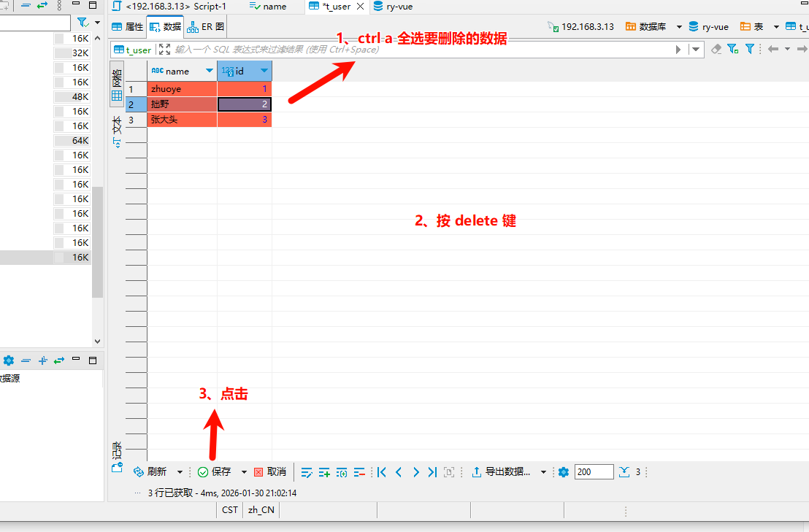Apply filter with the play triangle icon
Image resolution: width=809 pixels, height=532 pixels.
pyautogui.click(x=678, y=50)
